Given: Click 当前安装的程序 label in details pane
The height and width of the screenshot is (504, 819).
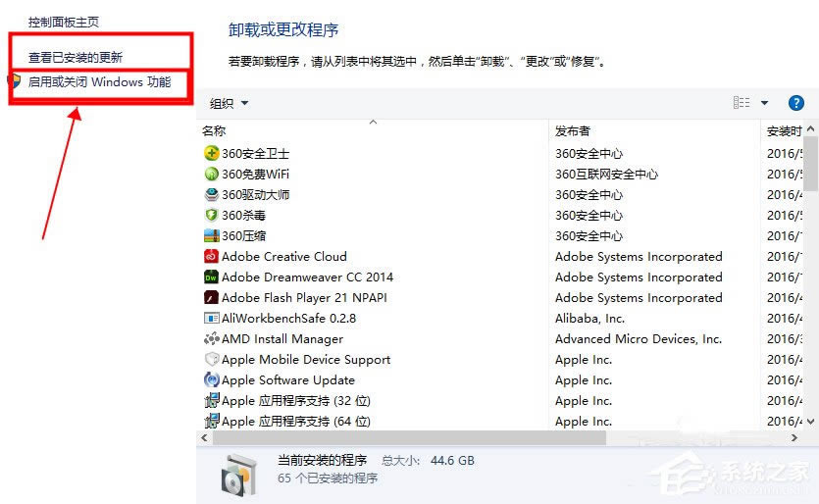Looking at the screenshot, I should pyautogui.click(x=323, y=460).
